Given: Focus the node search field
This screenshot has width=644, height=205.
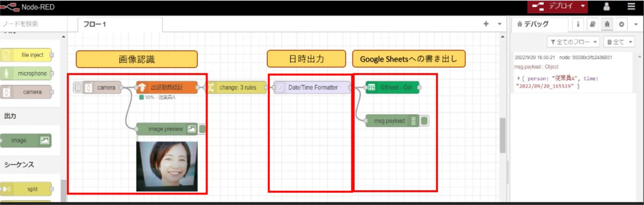Looking at the screenshot, I should pos(33,24).
